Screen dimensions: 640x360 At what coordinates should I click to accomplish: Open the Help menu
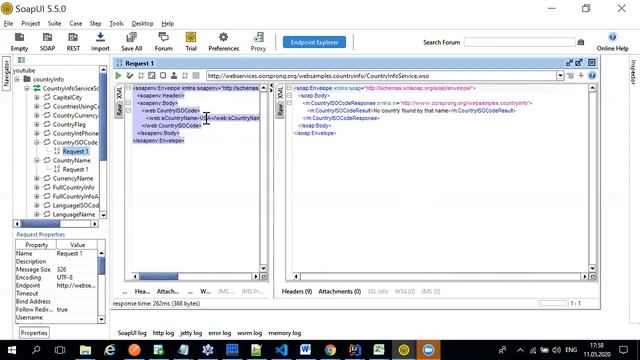[167, 23]
